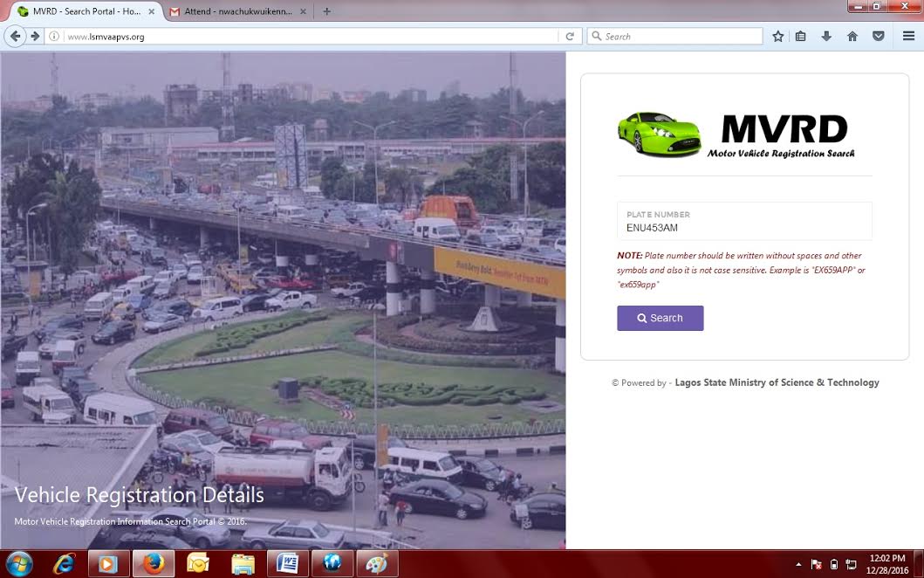Reload the page with the refresh icon
Screen dimensions: 924x578
[x=570, y=37]
